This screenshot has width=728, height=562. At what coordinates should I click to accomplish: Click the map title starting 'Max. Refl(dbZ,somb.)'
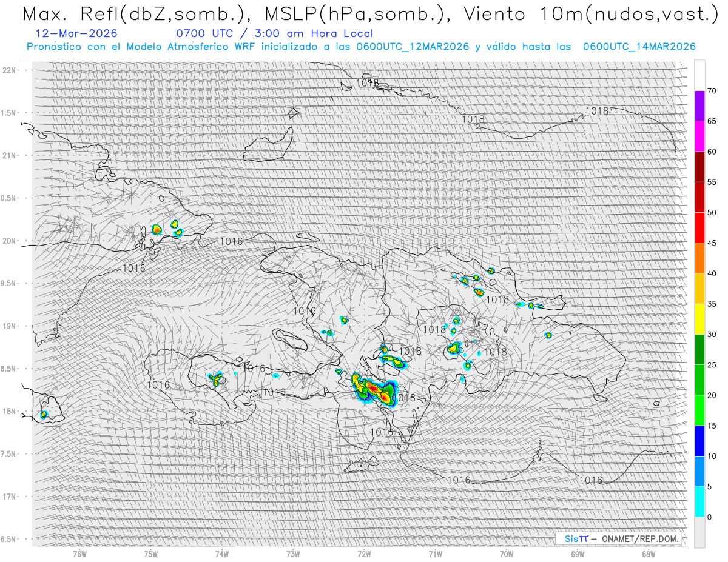(370, 14)
